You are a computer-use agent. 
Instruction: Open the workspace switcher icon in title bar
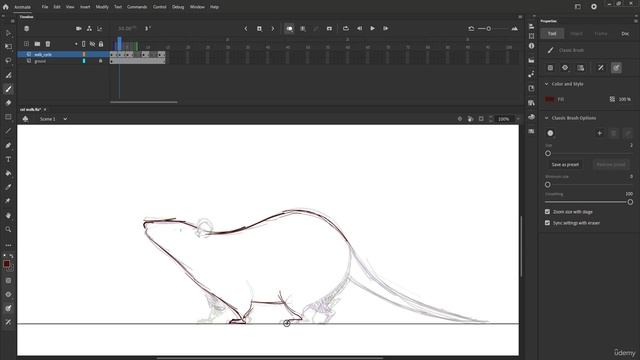tap(578, 7)
